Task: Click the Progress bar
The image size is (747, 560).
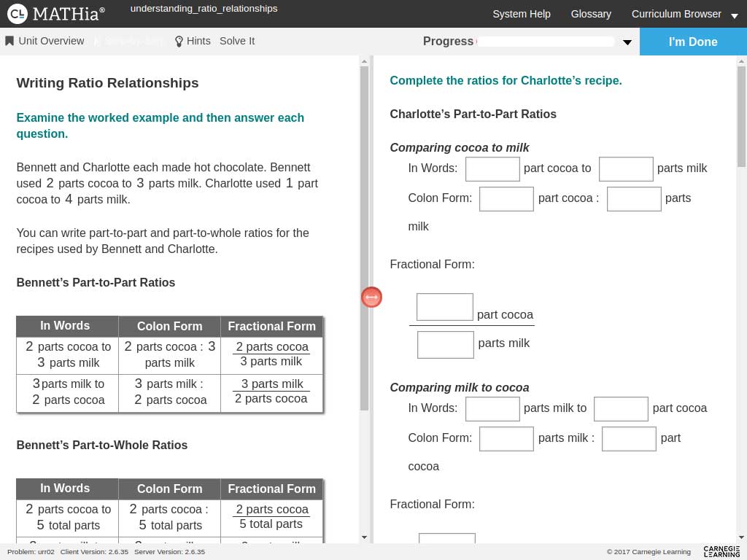Action: (x=546, y=42)
